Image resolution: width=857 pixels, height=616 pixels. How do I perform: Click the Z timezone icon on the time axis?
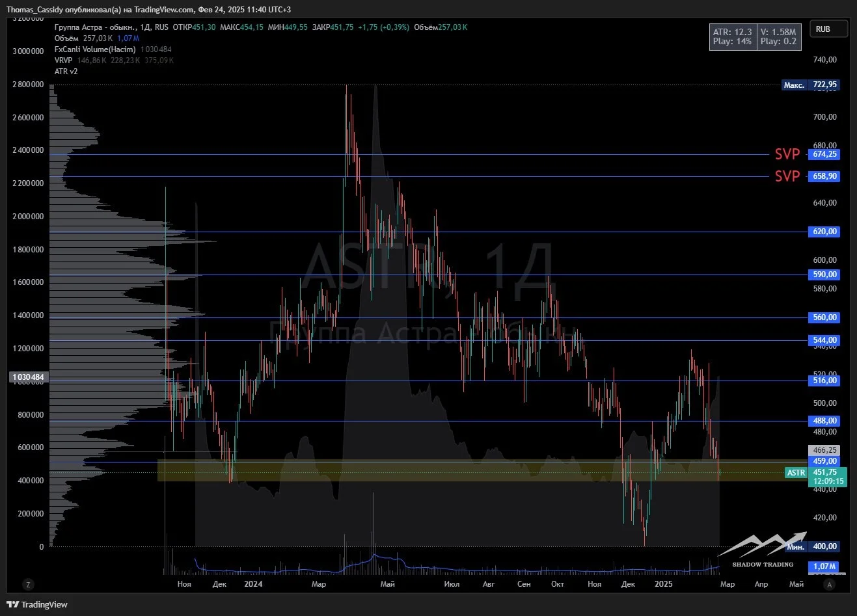click(x=27, y=584)
